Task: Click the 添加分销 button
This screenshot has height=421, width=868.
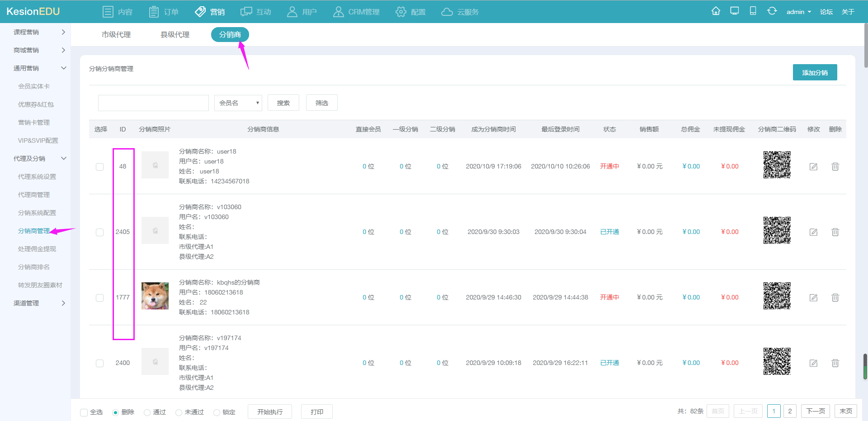Action: (815, 72)
